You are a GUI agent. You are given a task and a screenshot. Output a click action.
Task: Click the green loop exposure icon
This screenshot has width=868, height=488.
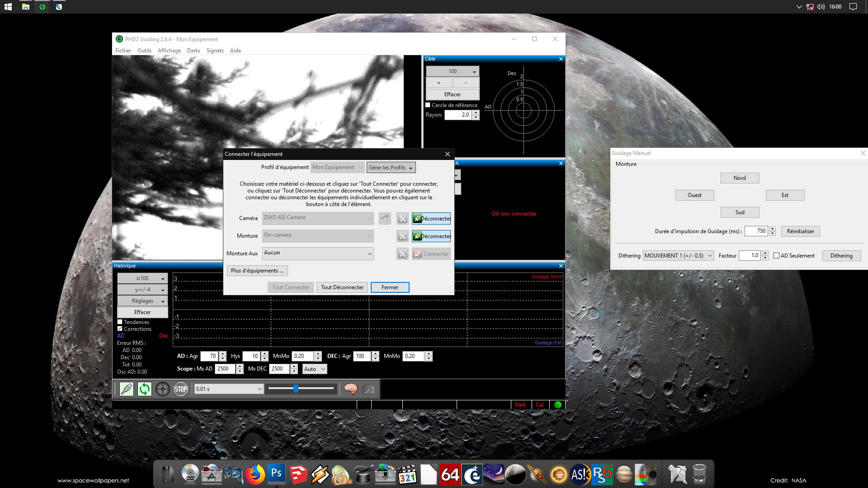(x=145, y=389)
